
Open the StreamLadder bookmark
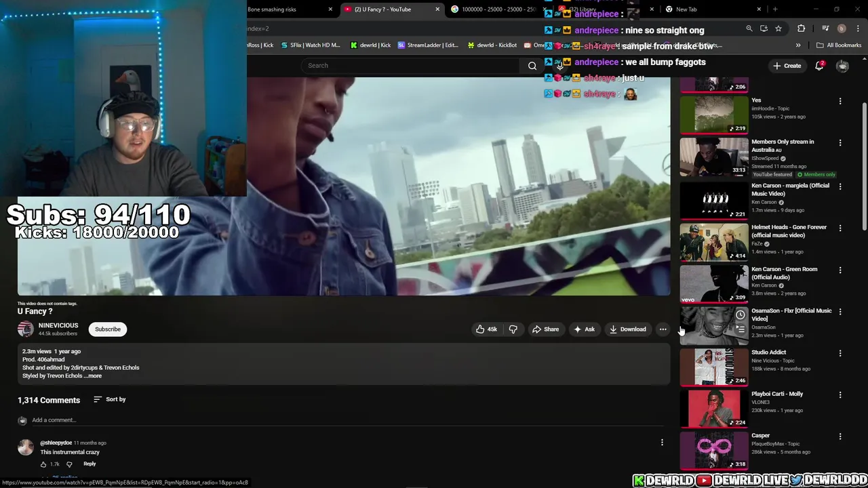(x=428, y=45)
